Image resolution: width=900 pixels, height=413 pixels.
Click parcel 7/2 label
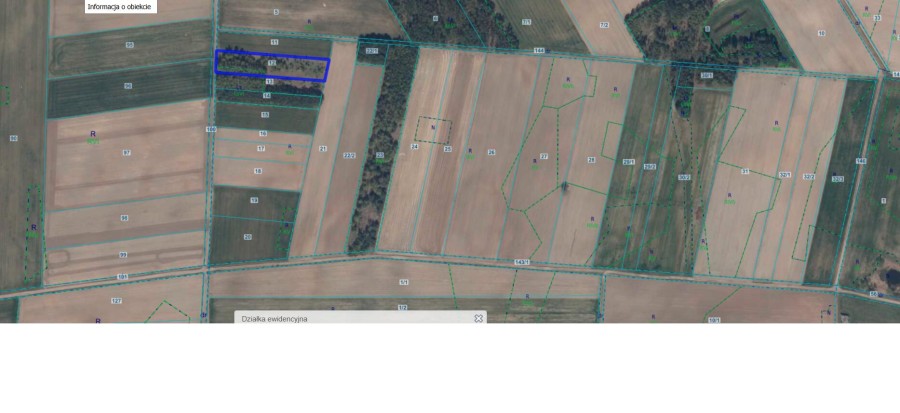coord(602,25)
